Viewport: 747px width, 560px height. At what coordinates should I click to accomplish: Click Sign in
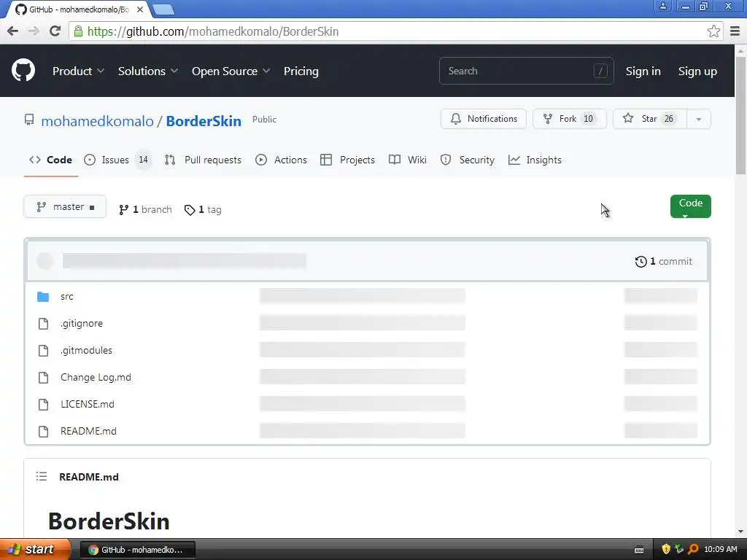[x=643, y=71]
